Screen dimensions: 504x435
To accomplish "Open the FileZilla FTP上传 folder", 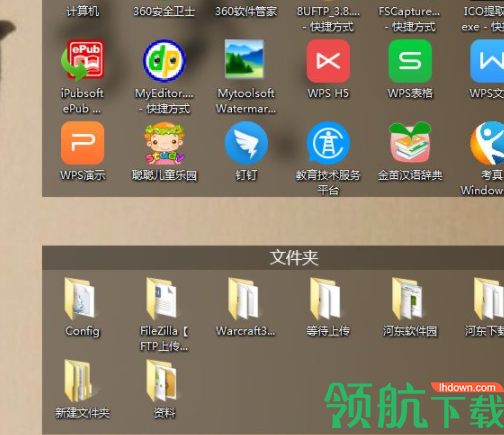I will click(162, 298).
